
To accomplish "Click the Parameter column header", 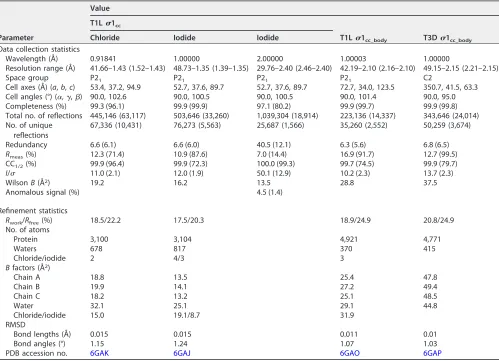I will (x=17, y=38).
